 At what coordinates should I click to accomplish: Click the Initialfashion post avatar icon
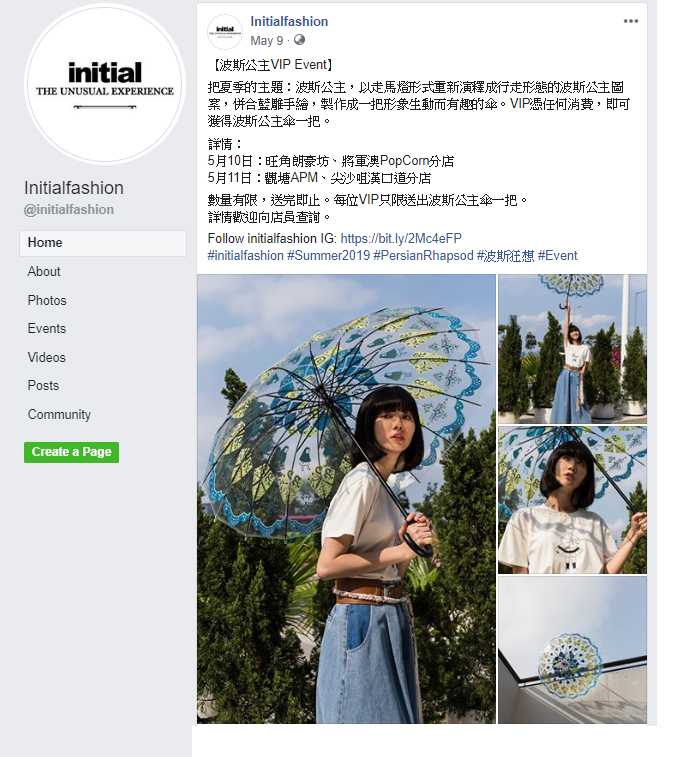pos(225,32)
